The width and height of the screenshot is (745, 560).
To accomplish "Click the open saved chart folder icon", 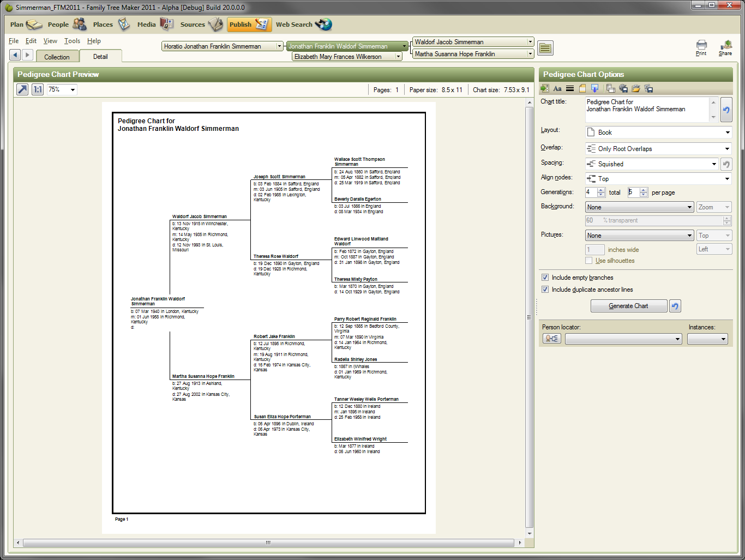I will pos(636,88).
